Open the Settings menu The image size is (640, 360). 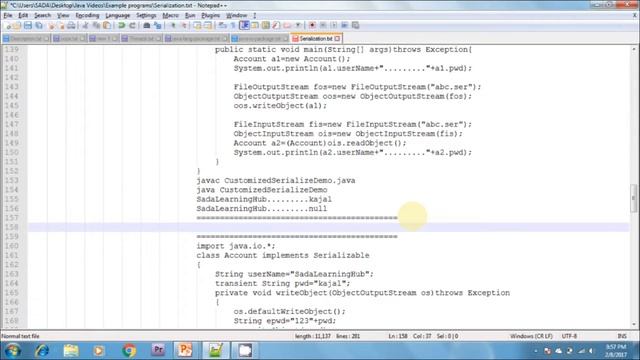[146, 16]
